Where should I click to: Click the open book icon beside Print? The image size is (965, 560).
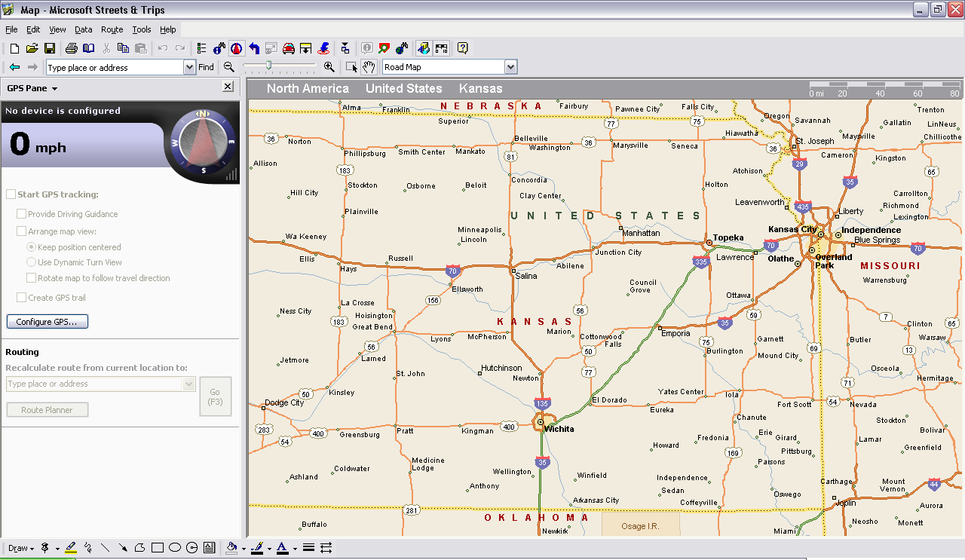pyautogui.click(x=89, y=48)
